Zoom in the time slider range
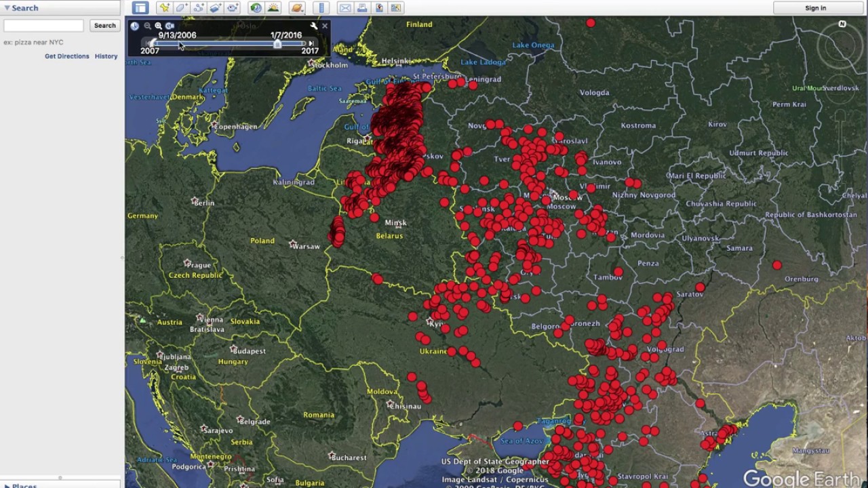The height and width of the screenshot is (488, 868). point(159,26)
